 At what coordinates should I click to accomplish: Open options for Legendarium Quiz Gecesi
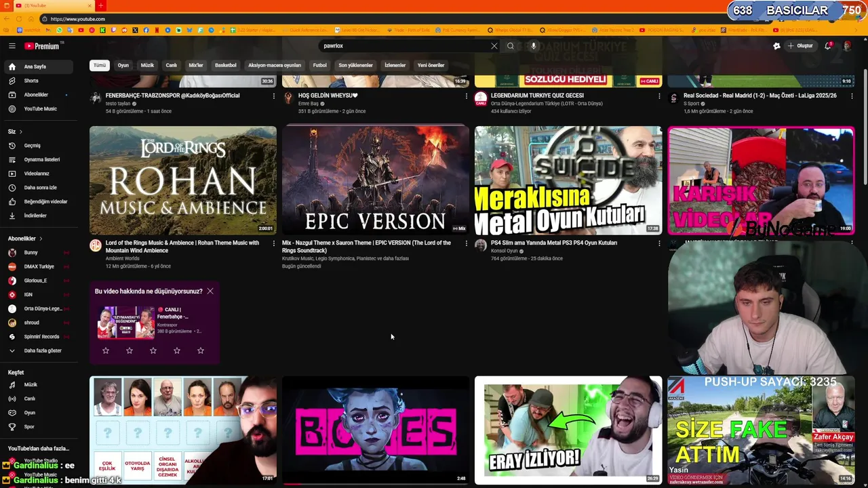point(658,96)
